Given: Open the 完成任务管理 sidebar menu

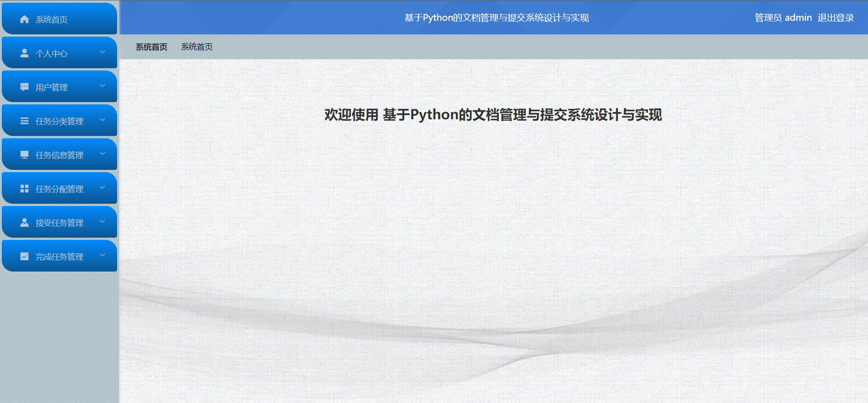Looking at the screenshot, I should 60,256.
